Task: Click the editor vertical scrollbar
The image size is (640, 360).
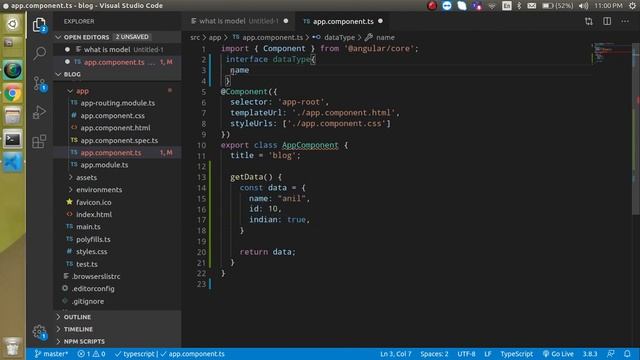Action: pyautogui.click(x=636, y=129)
